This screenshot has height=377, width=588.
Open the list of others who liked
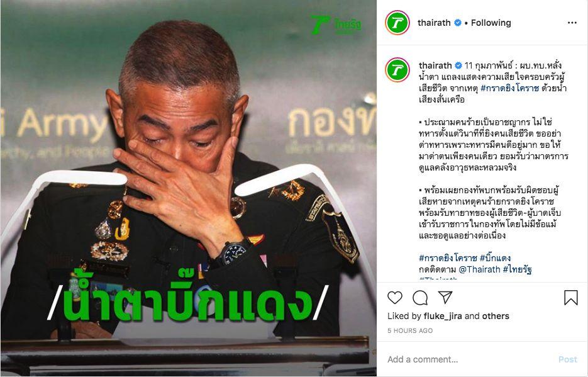(x=496, y=316)
